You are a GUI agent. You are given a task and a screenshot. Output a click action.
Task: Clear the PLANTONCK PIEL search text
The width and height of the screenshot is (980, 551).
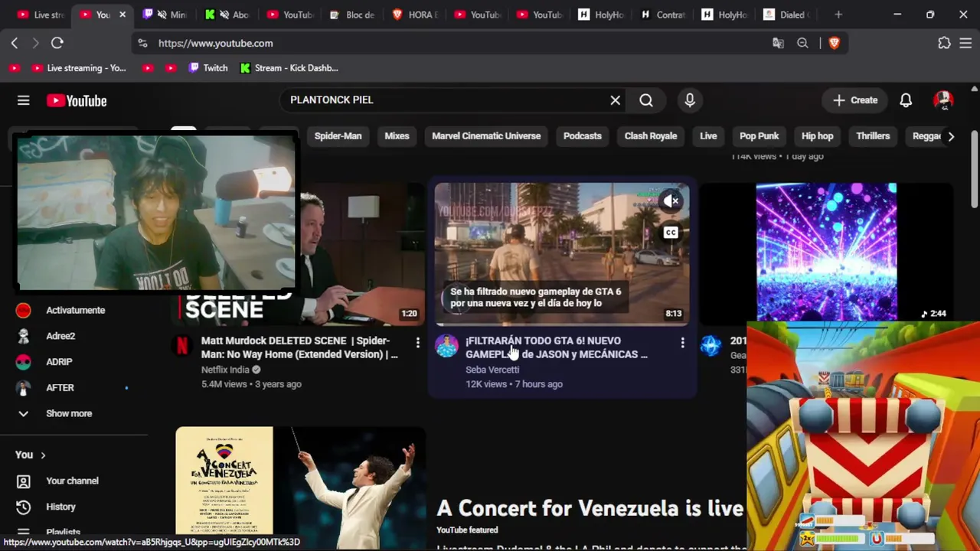(x=615, y=100)
